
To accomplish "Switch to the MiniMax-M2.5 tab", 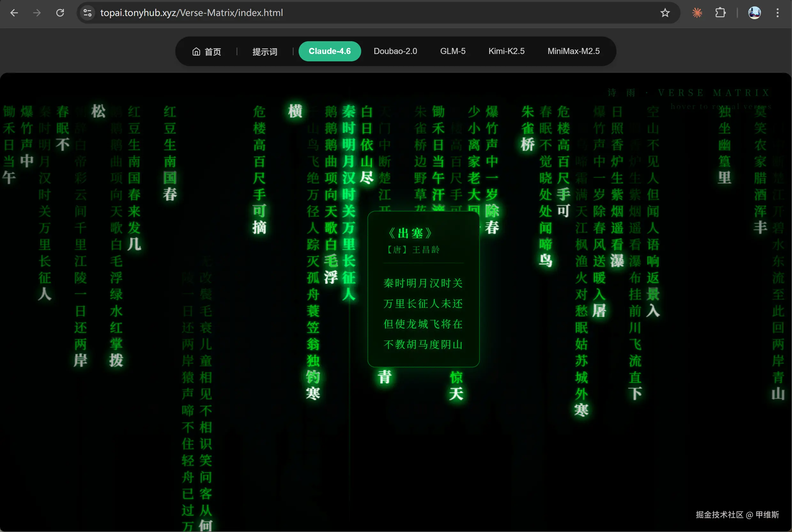I will pos(573,51).
